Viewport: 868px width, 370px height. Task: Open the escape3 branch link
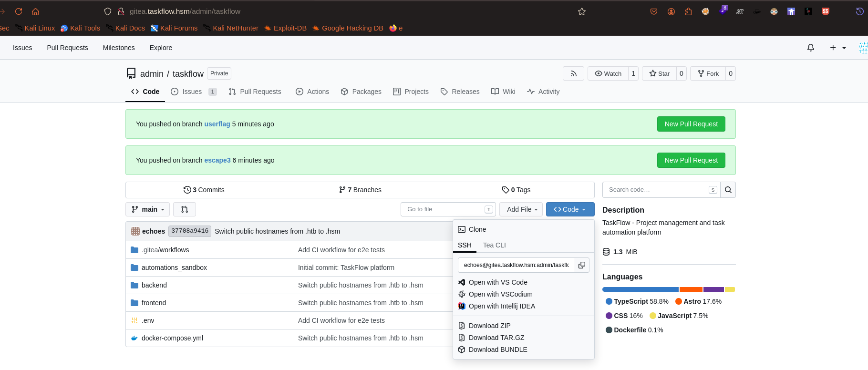click(217, 160)
